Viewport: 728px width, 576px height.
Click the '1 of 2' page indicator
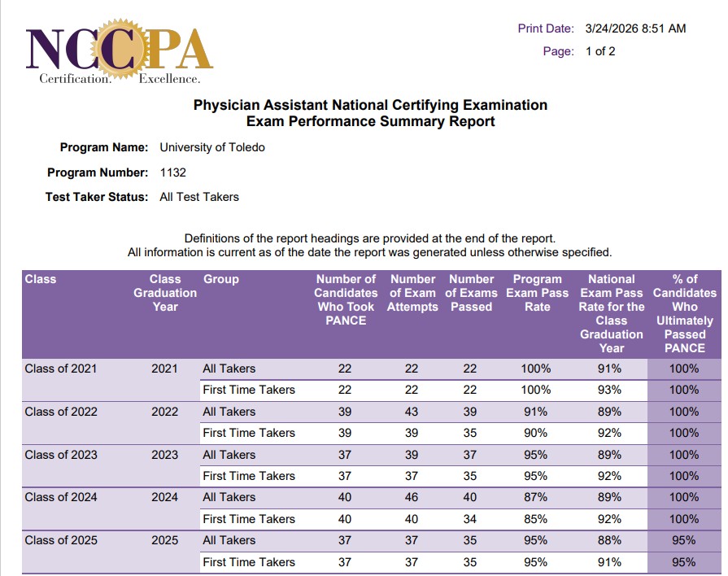click(600, 51)
